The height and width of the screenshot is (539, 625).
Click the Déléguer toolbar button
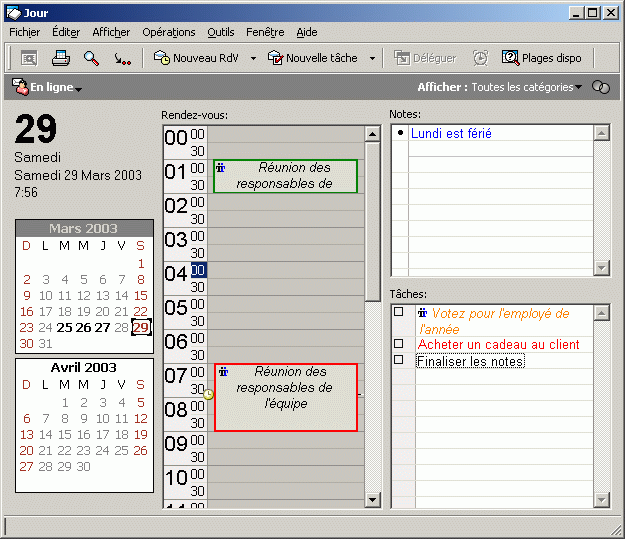pyautogui.click(x=425, y=58)
